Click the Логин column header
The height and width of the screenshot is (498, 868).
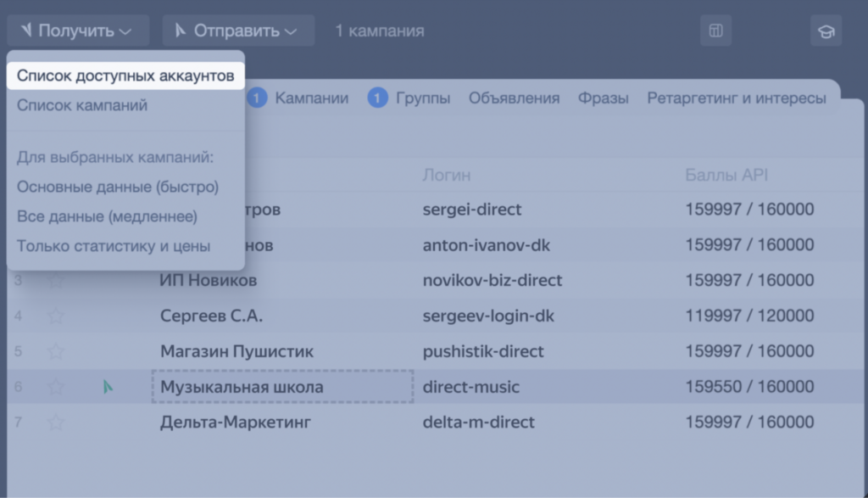[447, 175]
